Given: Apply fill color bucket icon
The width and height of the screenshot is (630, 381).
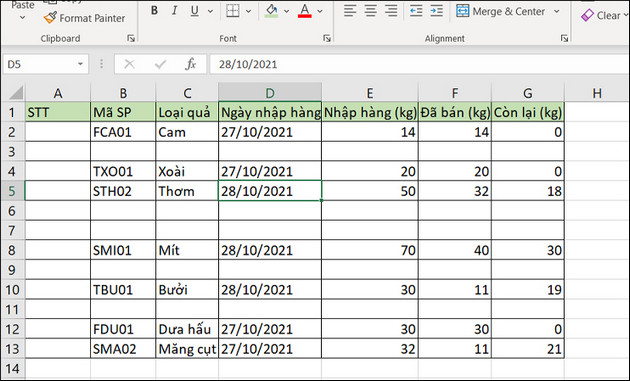Looking at the screenshot, I should 272,11.
